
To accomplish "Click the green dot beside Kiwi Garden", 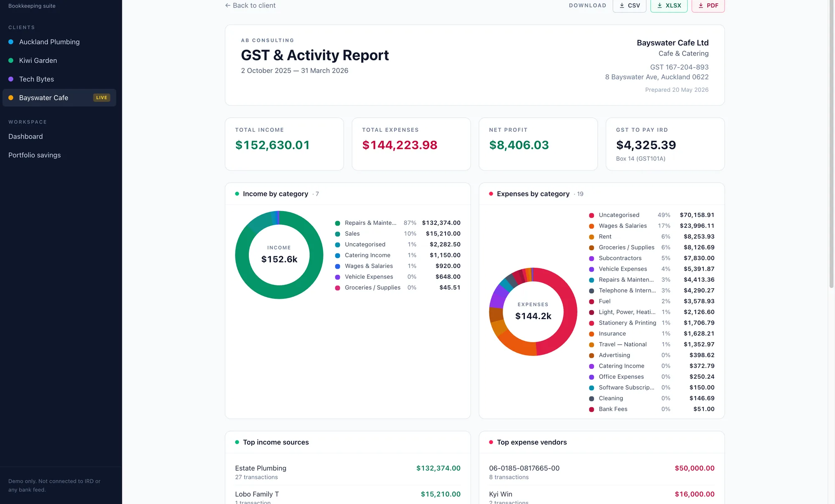I will [11, 60].
